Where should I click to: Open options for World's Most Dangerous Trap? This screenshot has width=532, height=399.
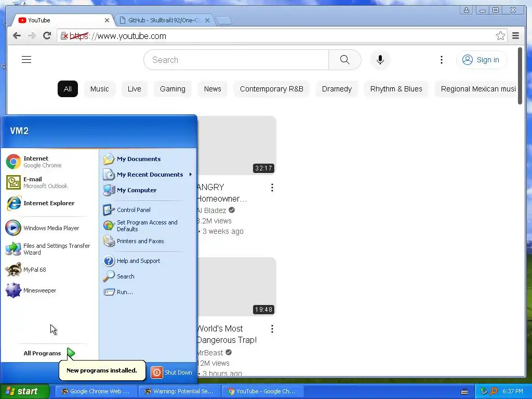(272, 329)
